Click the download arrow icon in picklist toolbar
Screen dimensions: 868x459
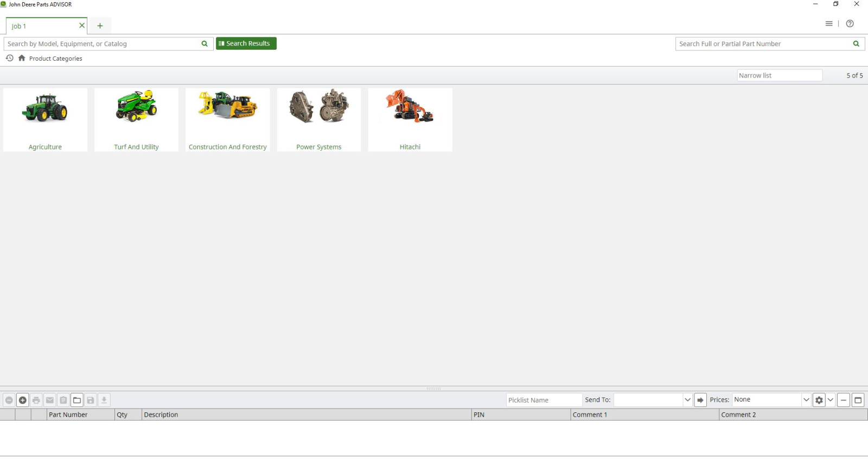tap(104, 400)
